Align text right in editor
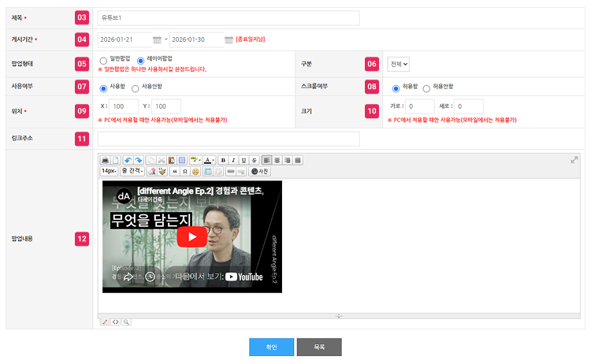591x364 pixels. pos(287,161)
